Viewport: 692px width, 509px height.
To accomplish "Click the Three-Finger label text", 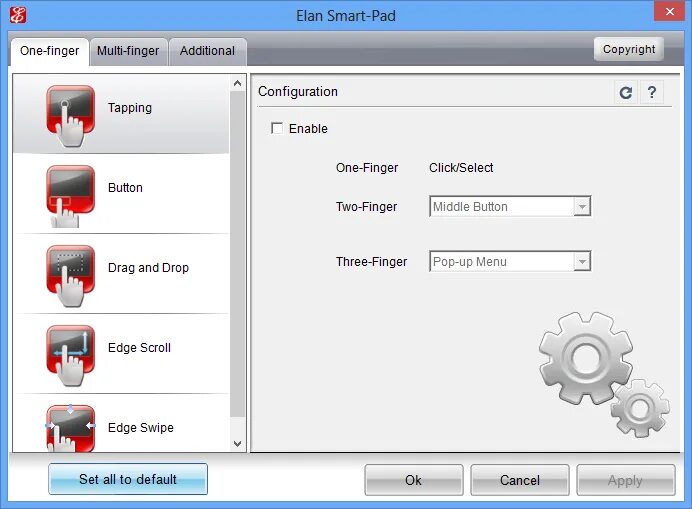I will 371,262.
